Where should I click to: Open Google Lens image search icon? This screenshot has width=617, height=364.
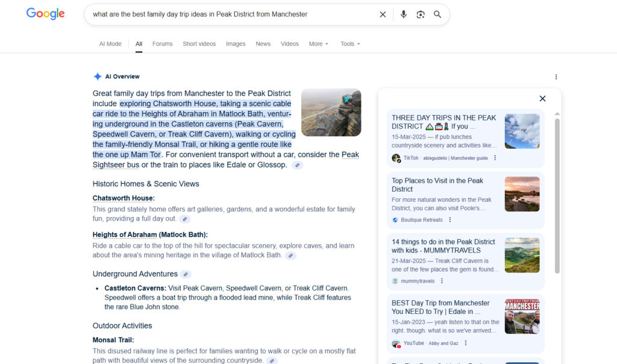(x=420, y=14)
